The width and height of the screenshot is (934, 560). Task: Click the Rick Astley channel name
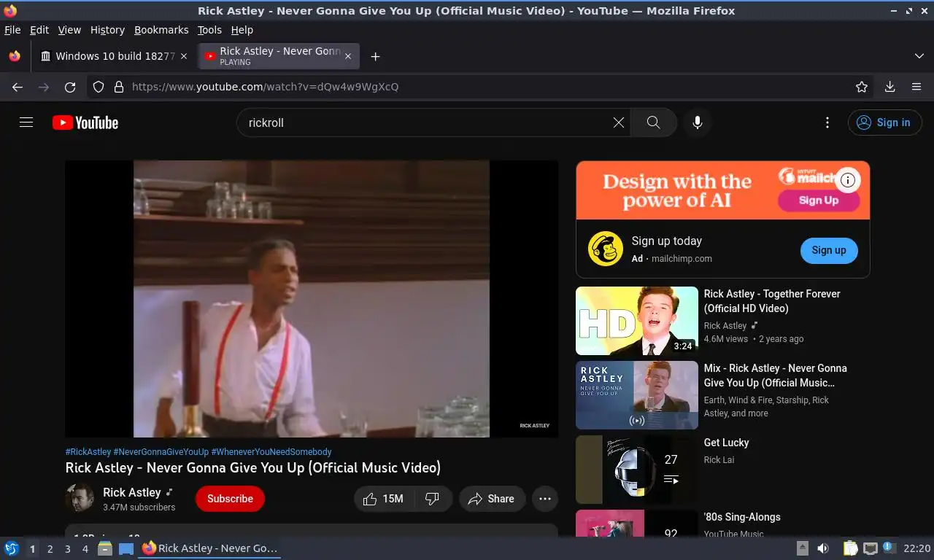[132, 492]
